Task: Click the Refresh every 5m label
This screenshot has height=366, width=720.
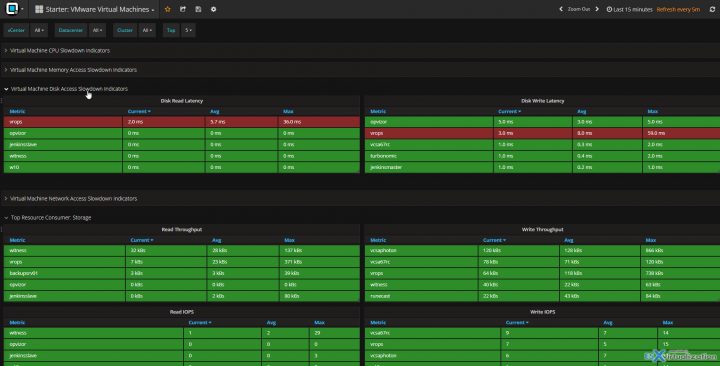Action: [x=678, y=9]
